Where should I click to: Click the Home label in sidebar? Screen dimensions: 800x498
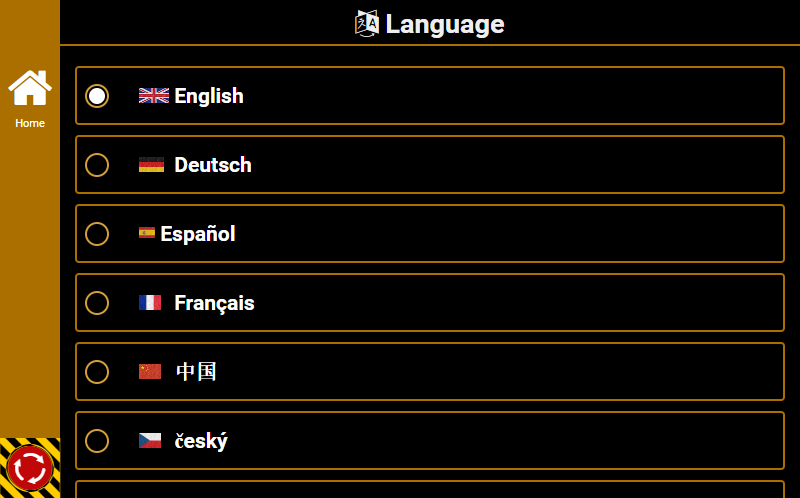[30, 124]
